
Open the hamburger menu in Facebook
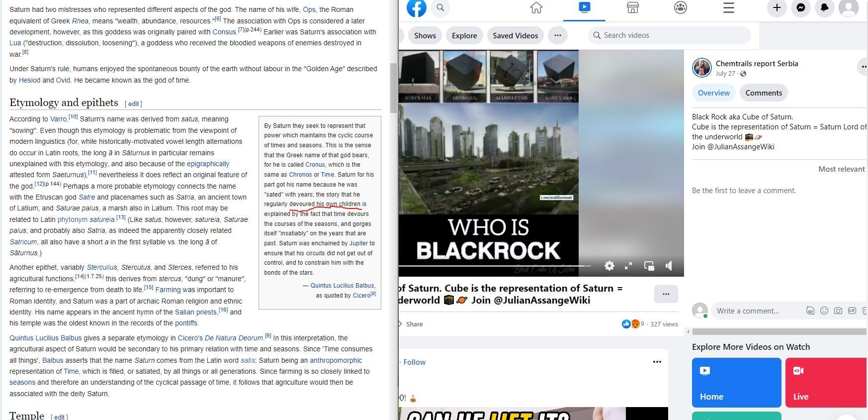pos(729,7)
